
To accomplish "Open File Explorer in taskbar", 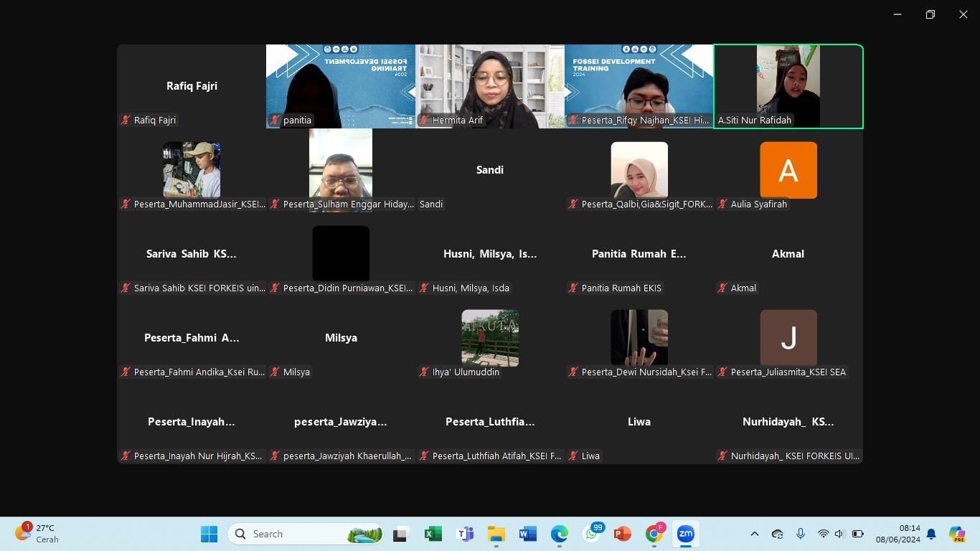I will coord(496,534).
